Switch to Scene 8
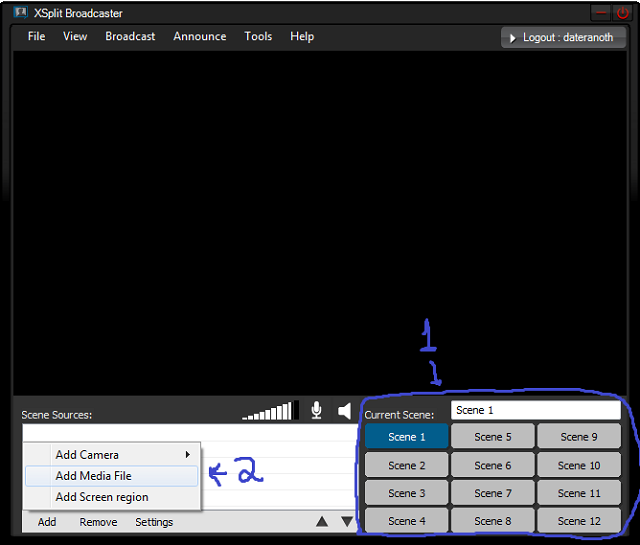Image resolution: width=640 pixels, height=545 pixels. pos(493,521)
